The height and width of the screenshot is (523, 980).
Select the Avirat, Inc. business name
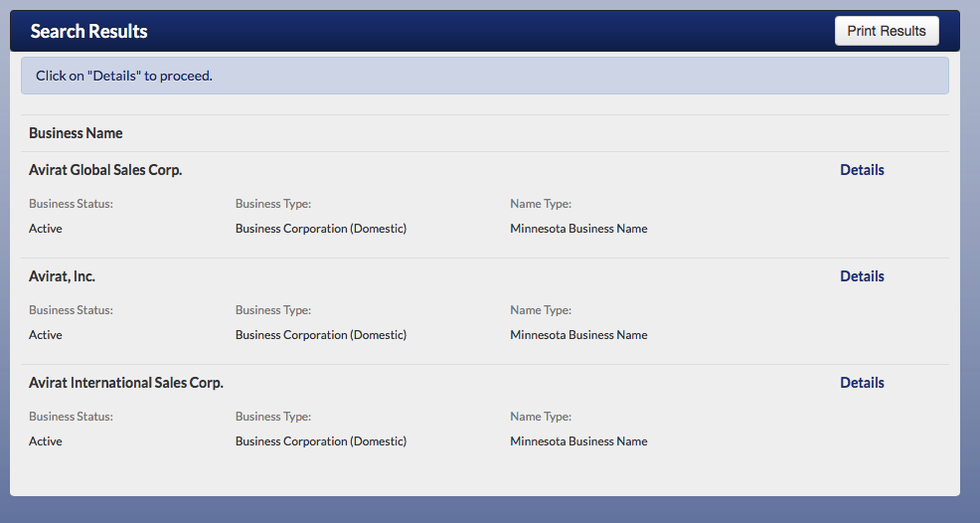tap(62, 276)
